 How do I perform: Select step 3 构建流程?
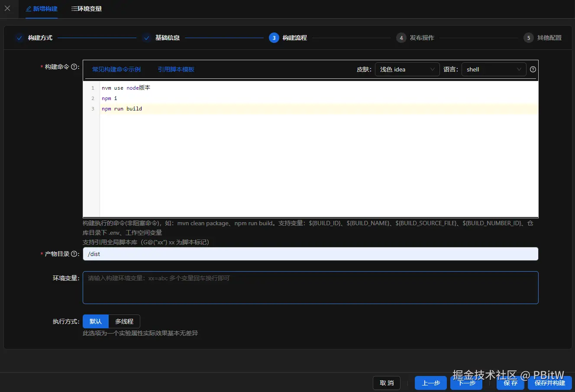point(288,38)
